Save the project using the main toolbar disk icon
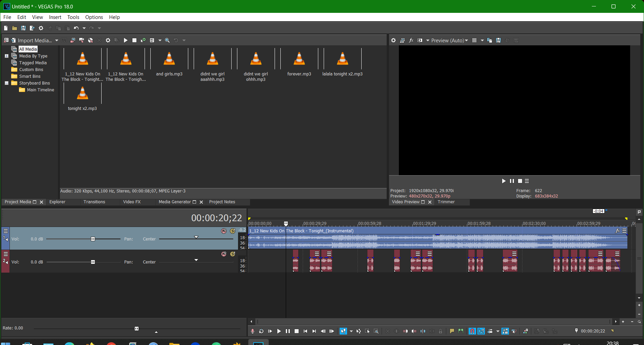Screen dimensions: 644x345 [x=23, y=28]
